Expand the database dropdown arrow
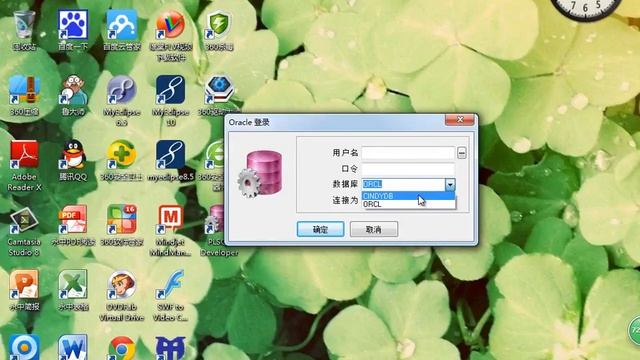This screenshot has width=640, height=360. [x=450, y=184]
